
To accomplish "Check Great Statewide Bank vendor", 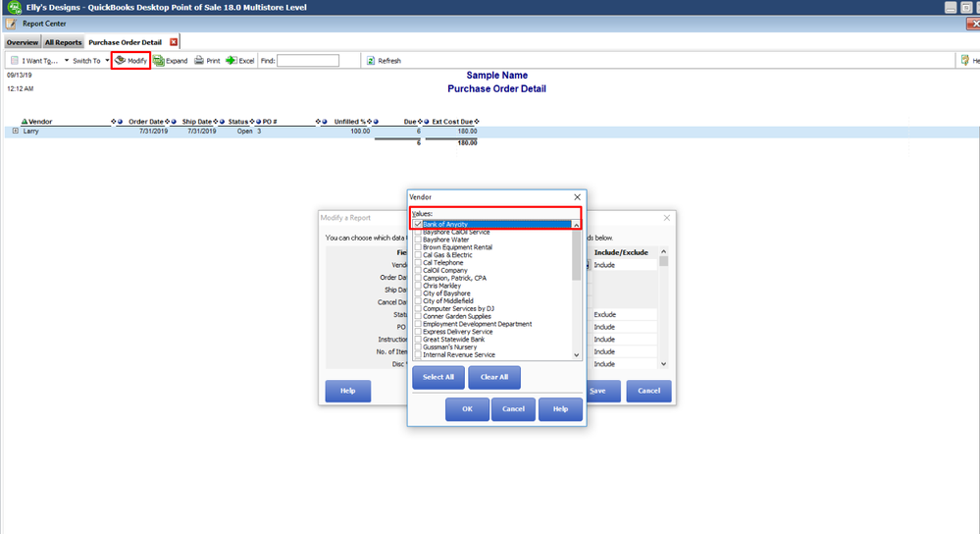I will 418,340.
